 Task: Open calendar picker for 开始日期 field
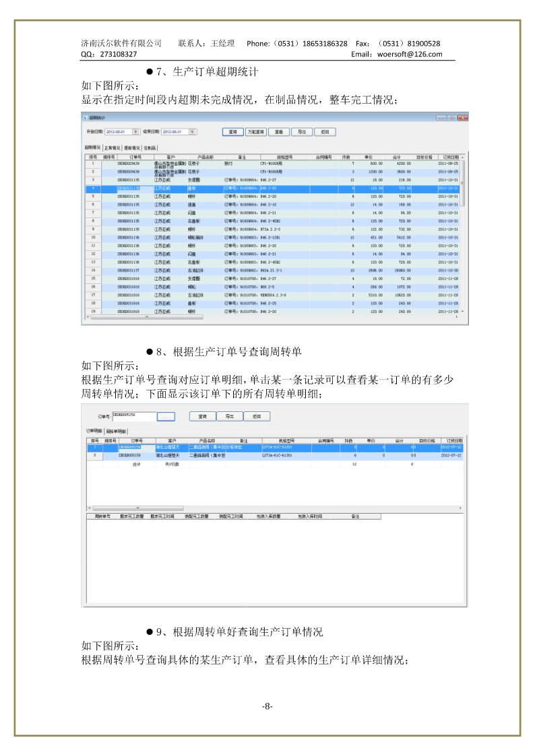pyautogui.click(x=136, y=132)
